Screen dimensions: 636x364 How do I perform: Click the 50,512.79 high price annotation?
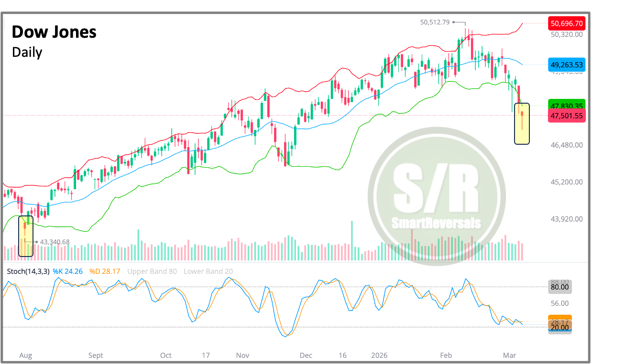coord(435,21)
